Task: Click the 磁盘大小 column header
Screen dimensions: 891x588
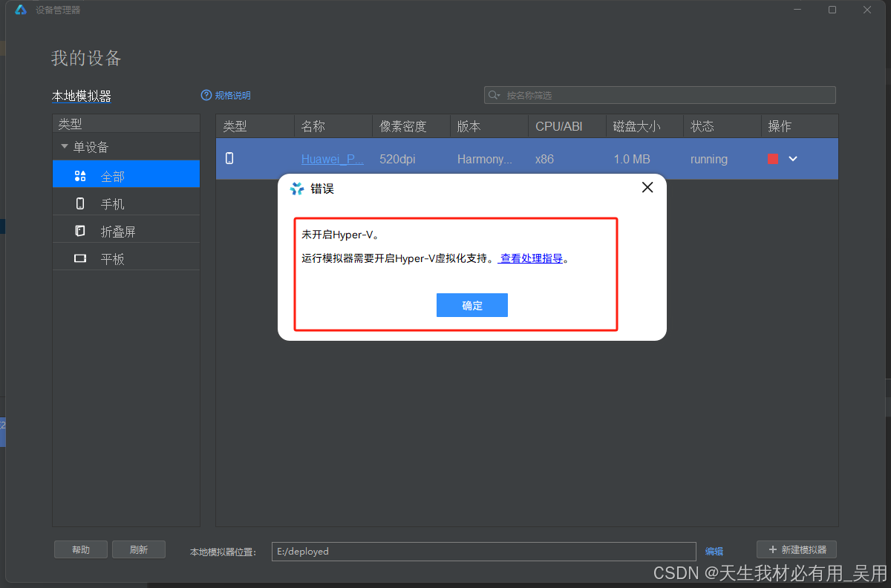Action: coord(644,126)
